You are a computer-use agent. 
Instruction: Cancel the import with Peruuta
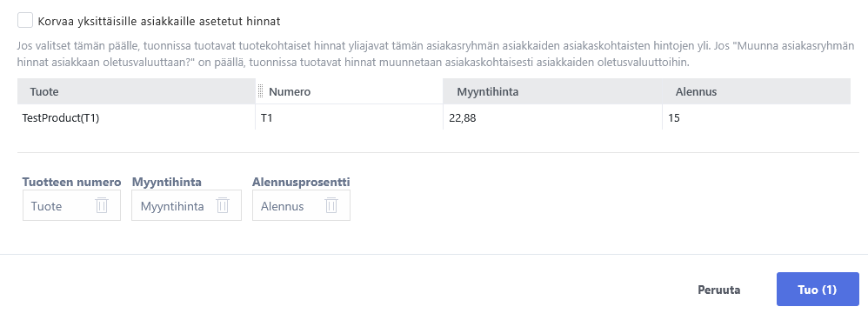[x=719, y=290]
